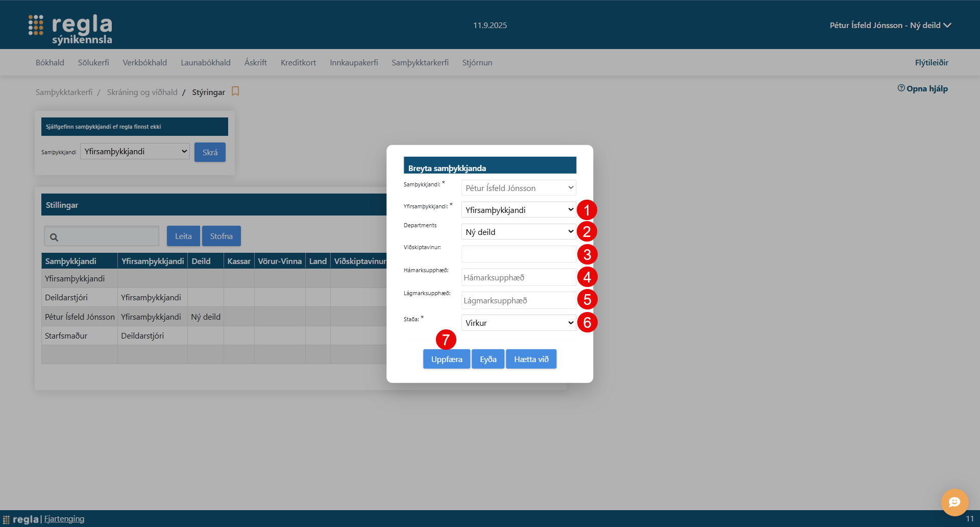The image size is (980, 527).
Task: Open the Departments dropdown showing Ný deild
Action: tap(518, 232)
